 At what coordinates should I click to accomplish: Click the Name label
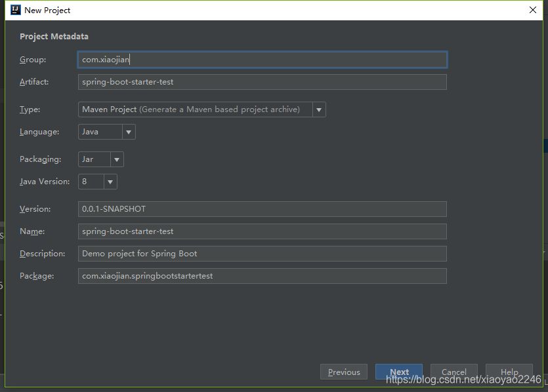[33, 231]
